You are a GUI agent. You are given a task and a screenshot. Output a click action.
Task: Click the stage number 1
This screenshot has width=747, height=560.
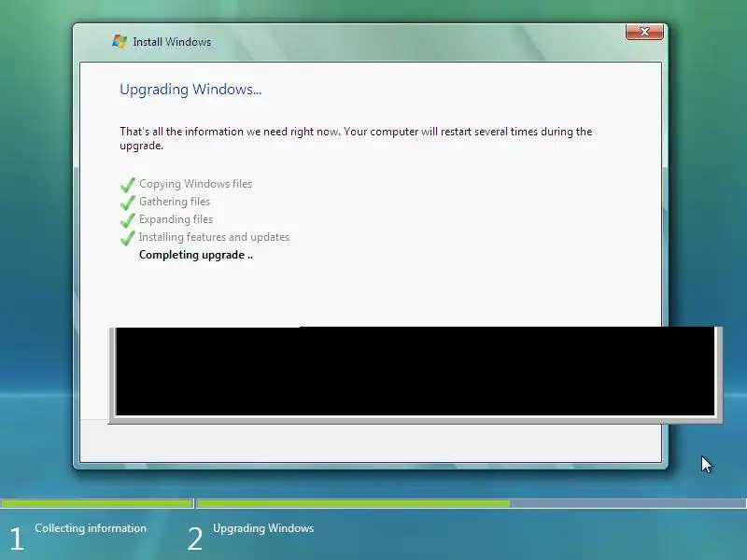(17, 539)
